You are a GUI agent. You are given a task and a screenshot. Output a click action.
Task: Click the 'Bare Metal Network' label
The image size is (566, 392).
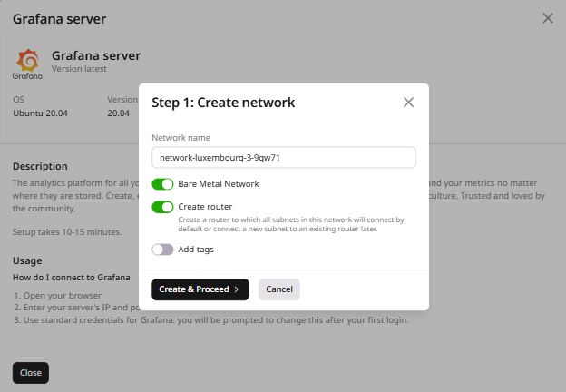coord(219,184)
